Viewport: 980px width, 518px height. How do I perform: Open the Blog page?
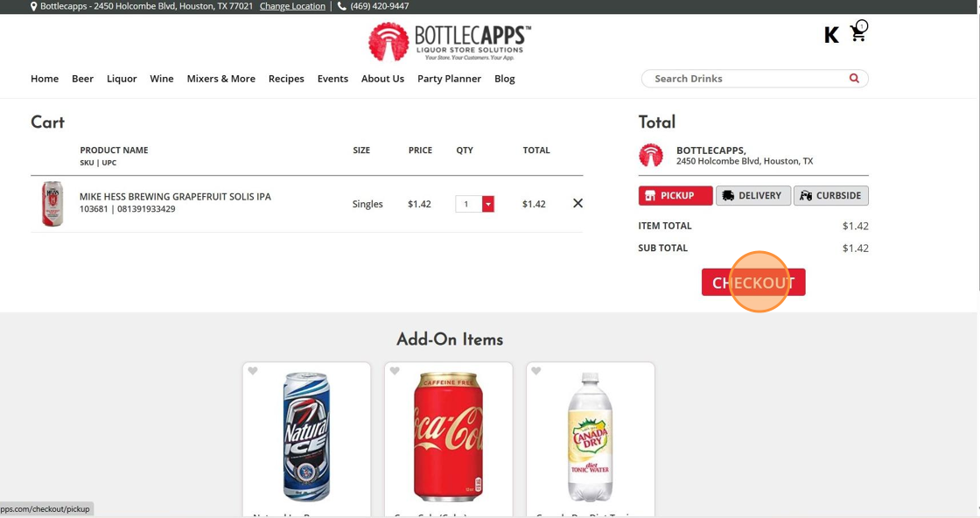pyautogui.click(x=504, y=79)
